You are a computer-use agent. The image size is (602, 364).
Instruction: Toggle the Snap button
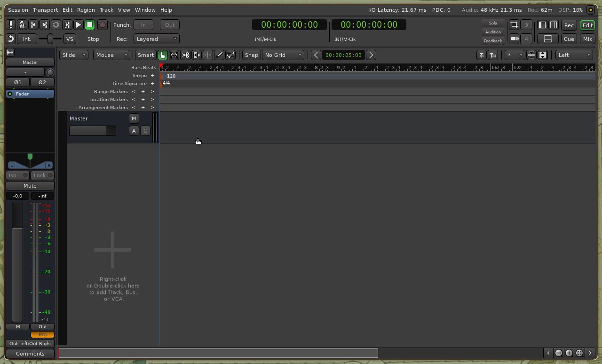pos(251,55)
